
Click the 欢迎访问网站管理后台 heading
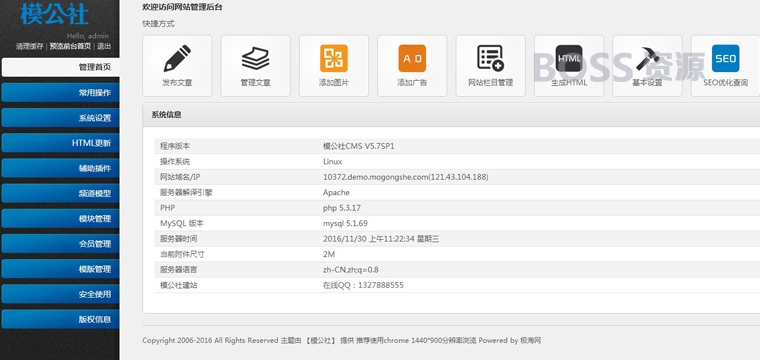183,7
